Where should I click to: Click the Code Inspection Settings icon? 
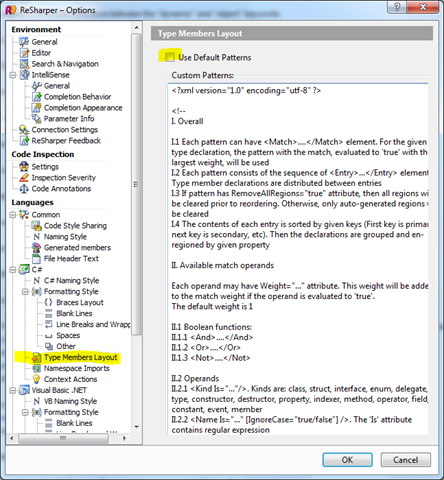point(24,167)
